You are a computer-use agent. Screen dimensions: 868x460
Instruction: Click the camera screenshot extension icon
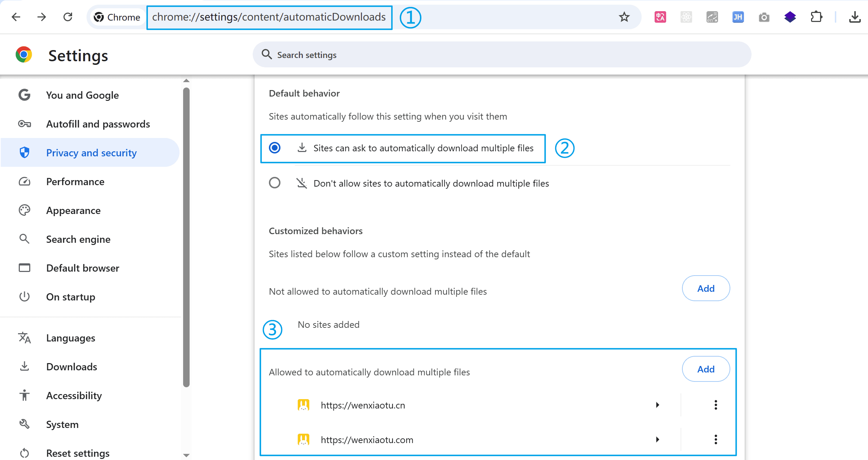click(x=764, y=17)
